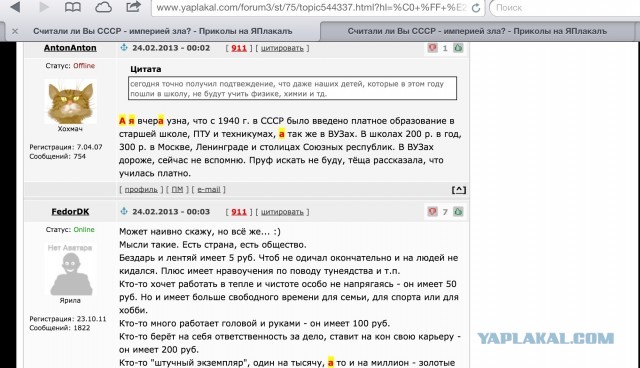Click anchor icon on FedorDK's post
The width and height of the screenshot is (640, 368).
124,211
